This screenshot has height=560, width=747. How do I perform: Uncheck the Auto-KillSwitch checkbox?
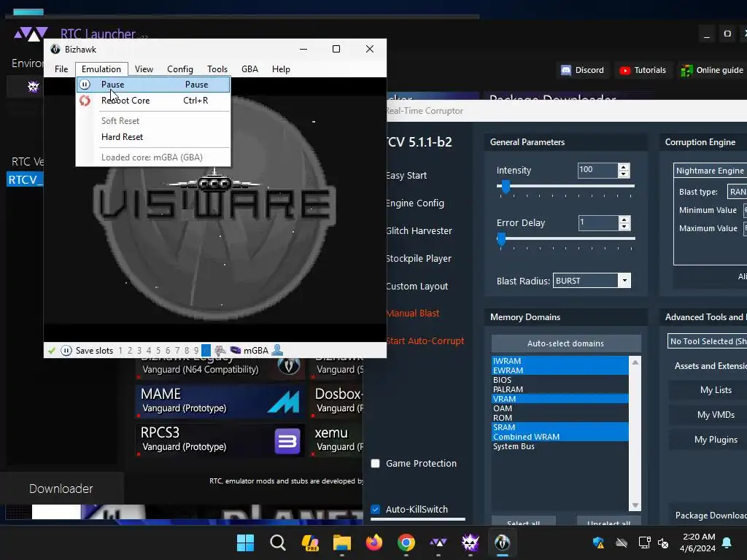(x=376, y=510)
